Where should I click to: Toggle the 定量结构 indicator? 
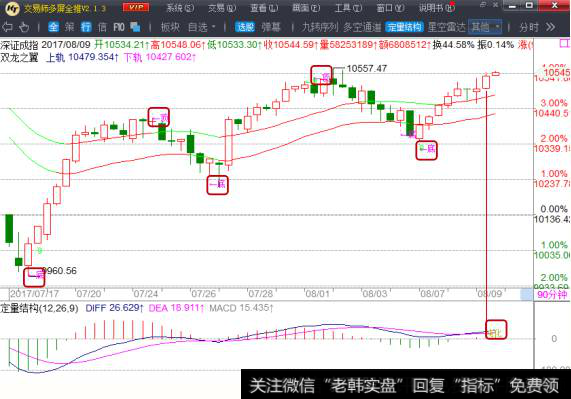[x=404, y=27]
